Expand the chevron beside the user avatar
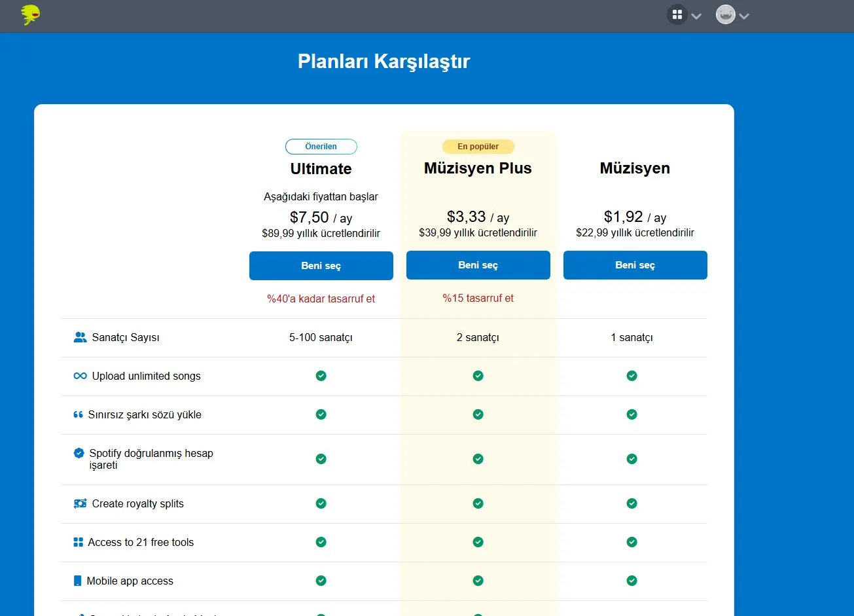The image size is (854, 616). [x=744, y=16]
